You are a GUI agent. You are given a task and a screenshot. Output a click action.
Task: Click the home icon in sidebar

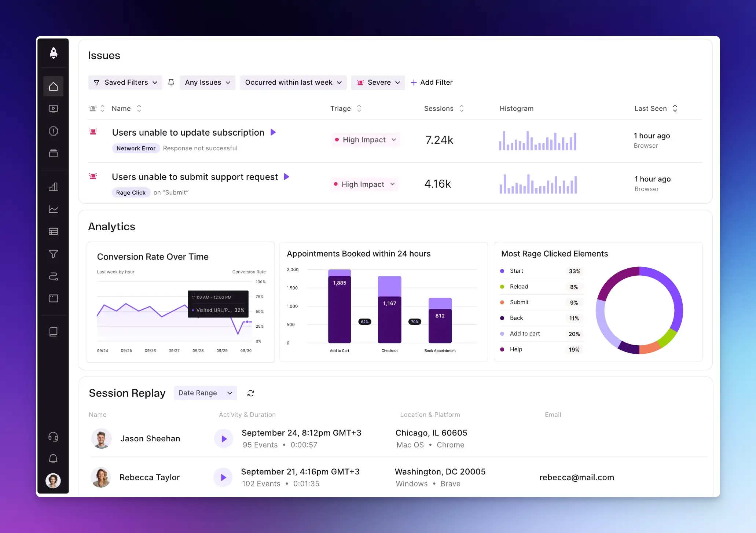[53, 87]
